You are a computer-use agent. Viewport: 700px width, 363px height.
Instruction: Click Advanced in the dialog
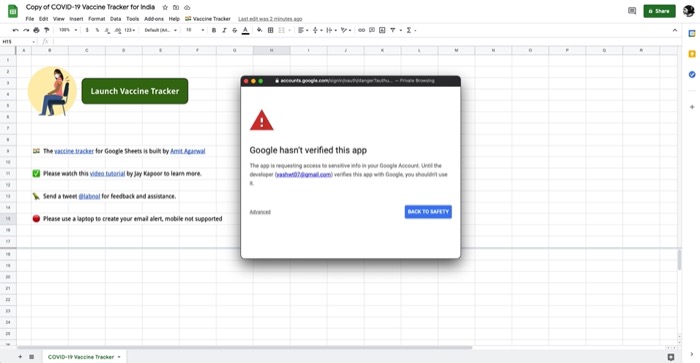[260, 212]
